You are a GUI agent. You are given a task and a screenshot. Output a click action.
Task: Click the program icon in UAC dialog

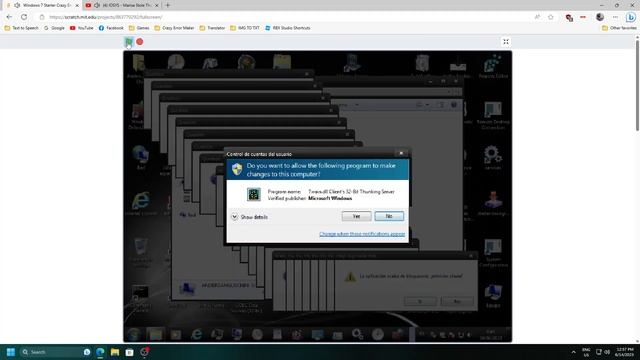point(254,194)
